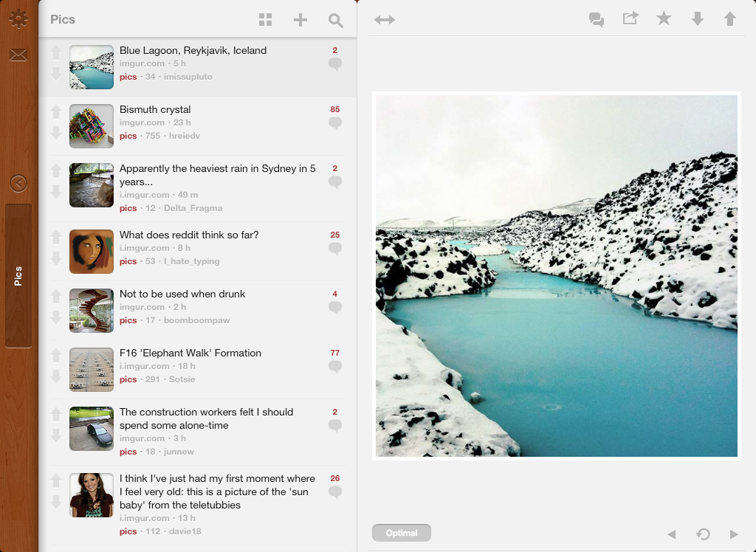Downvote the current post in the top toolbar
Screen dimensions: 756x552
pos(697,19)
